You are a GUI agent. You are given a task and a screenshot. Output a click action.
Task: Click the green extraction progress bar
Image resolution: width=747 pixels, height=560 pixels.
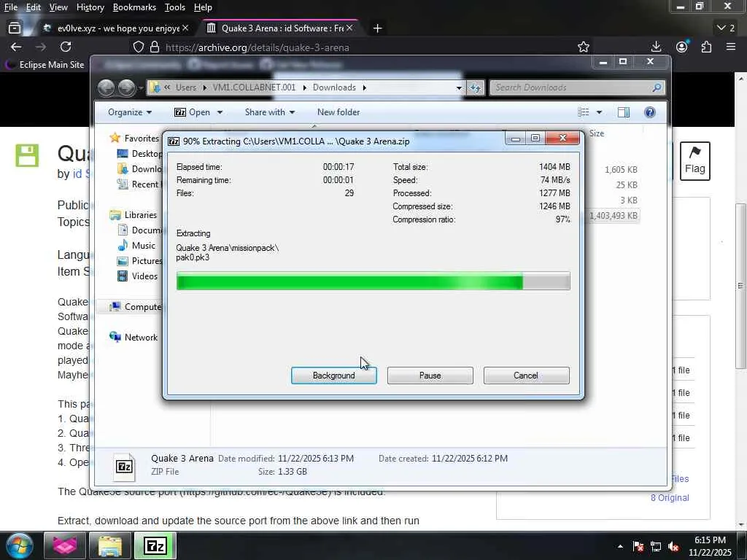pos(373,281)
